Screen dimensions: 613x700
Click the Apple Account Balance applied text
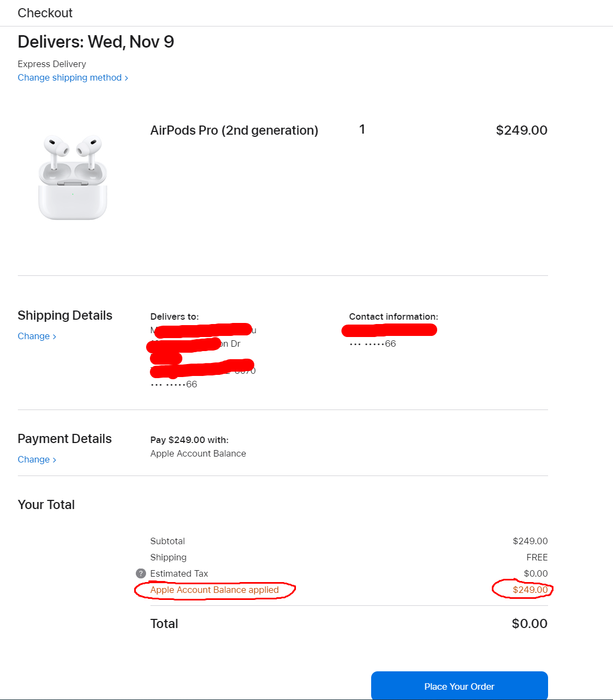(214, 590)
